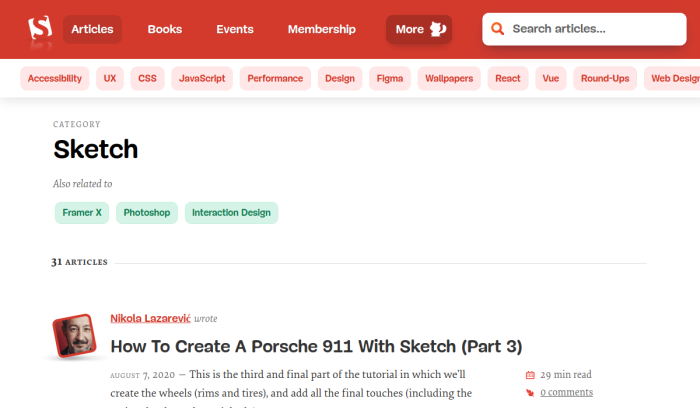This screenshot has width=700, height=408.
Task: Select the Vue category tag
Action: (x=551, y=79)
